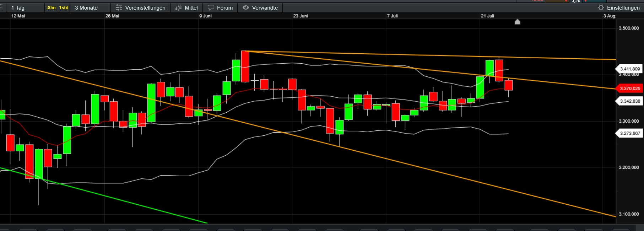Click the grey home marker on time axis
The height and width of the screenshot is (231, 644).
[518, 22]
